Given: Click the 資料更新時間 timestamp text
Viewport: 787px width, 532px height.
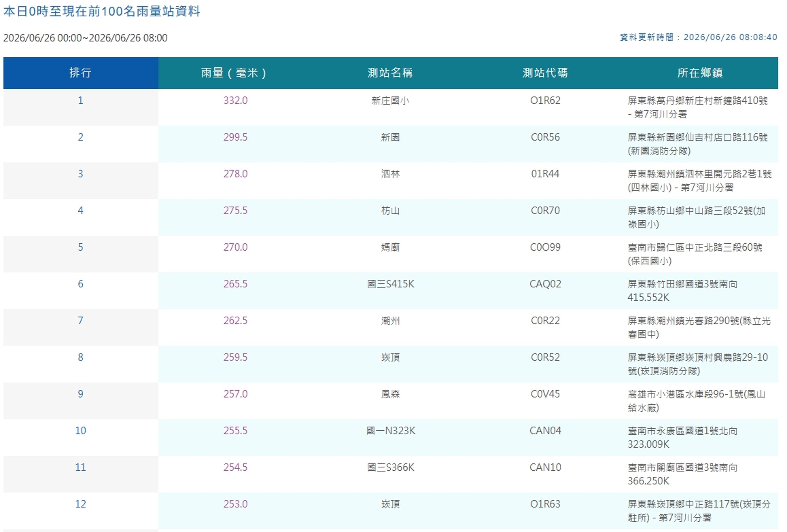Looking at the screenshot, I should (698, 37).
